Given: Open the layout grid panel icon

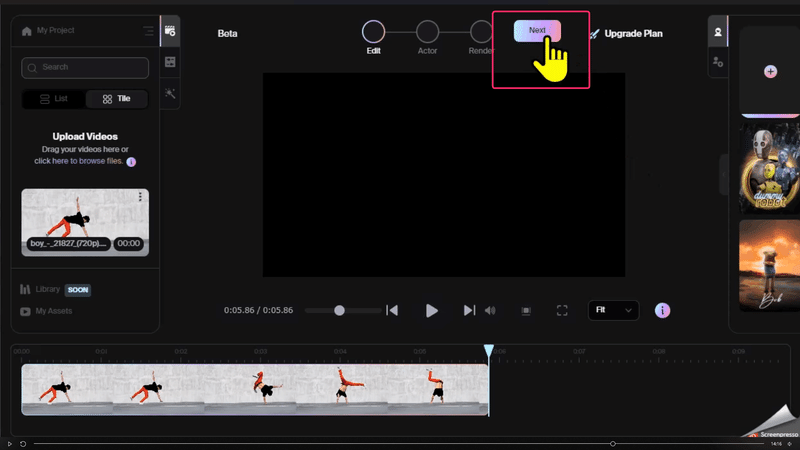Looking at the screenshot, I should pos(170,62).
